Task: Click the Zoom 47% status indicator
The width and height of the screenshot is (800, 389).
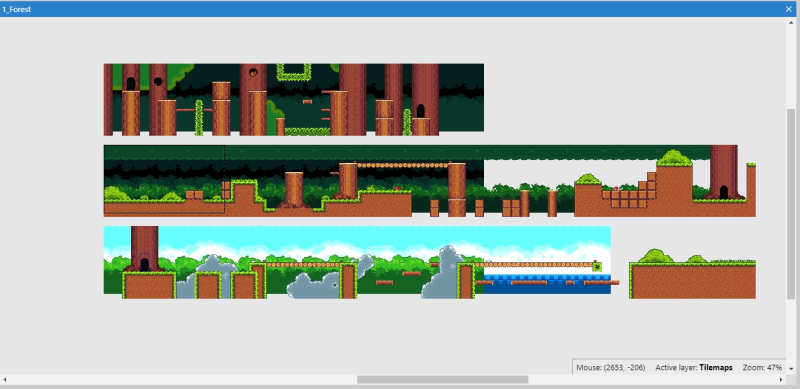Action: pyautogui.click(x=762, y=368)
